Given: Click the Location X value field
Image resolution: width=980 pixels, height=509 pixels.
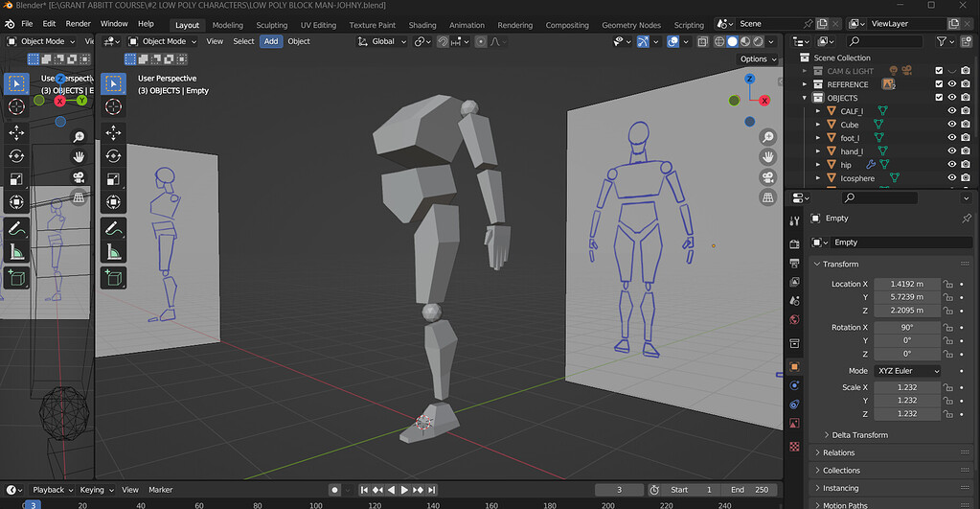Looking at the screenshot, I should (x=906, y=284).
